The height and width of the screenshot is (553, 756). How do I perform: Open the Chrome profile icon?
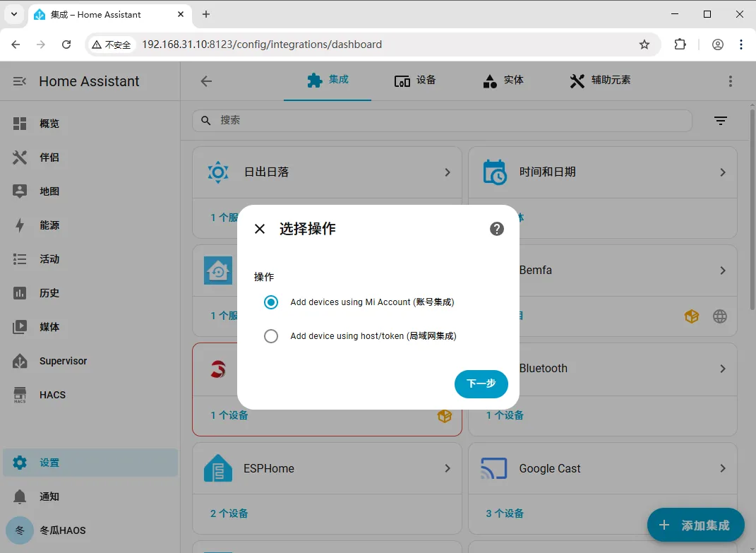coord(717,44)
